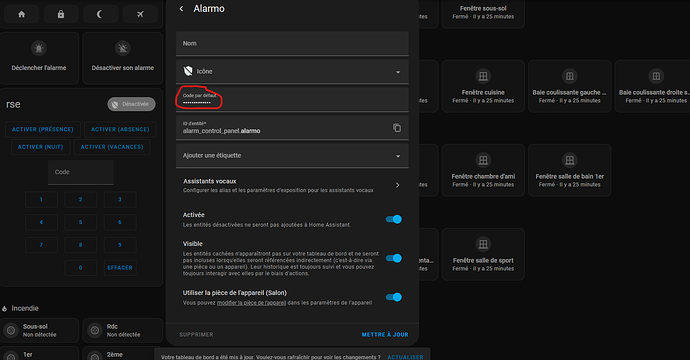The width and height of the screenshot is (690, 360).
Task: Click the ID d'entité field
Action: (292, 128)
